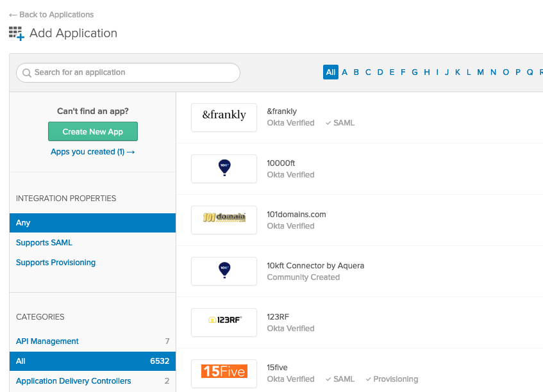Select the 123RF application icon
Viewport: 543px width, 392px height.
click(224, 322)
